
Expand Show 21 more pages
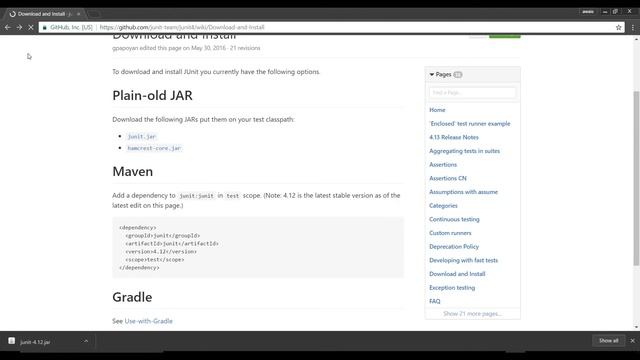[x=472, y=314]
